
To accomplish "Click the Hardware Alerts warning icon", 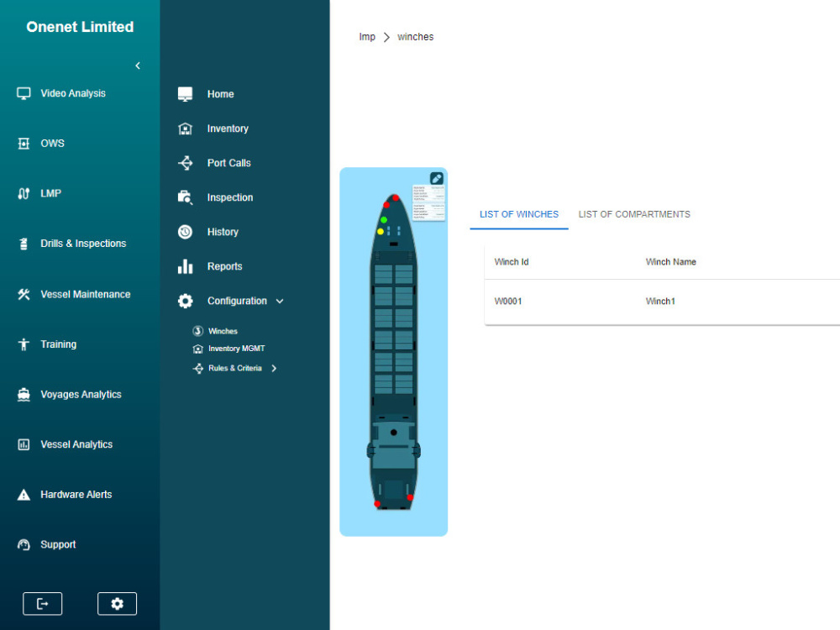I will 24,495.
